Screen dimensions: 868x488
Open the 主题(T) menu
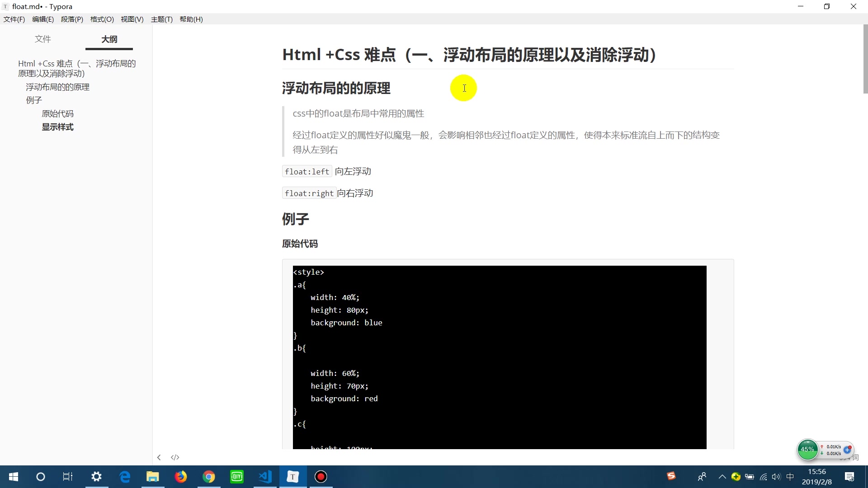161,19
